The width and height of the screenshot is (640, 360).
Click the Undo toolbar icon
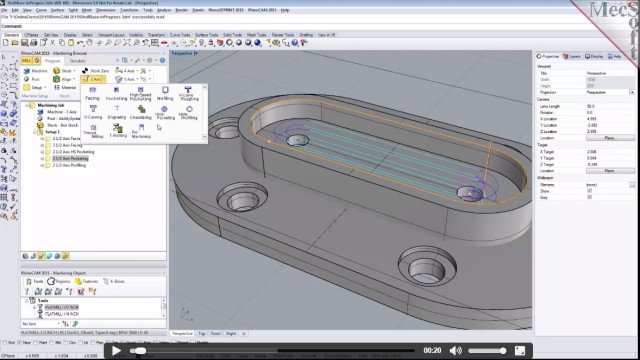coord(80,42)
